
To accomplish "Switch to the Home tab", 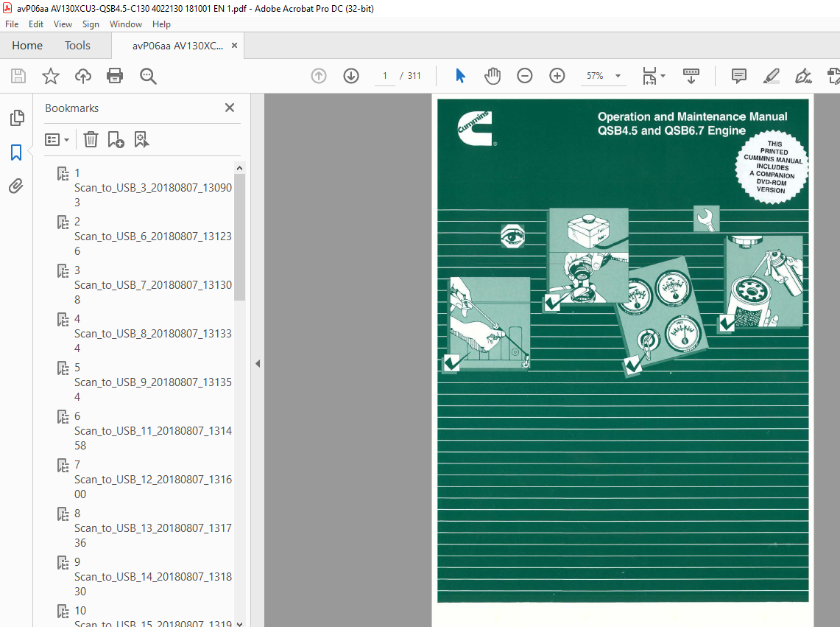I will click(x=27, y=46).
